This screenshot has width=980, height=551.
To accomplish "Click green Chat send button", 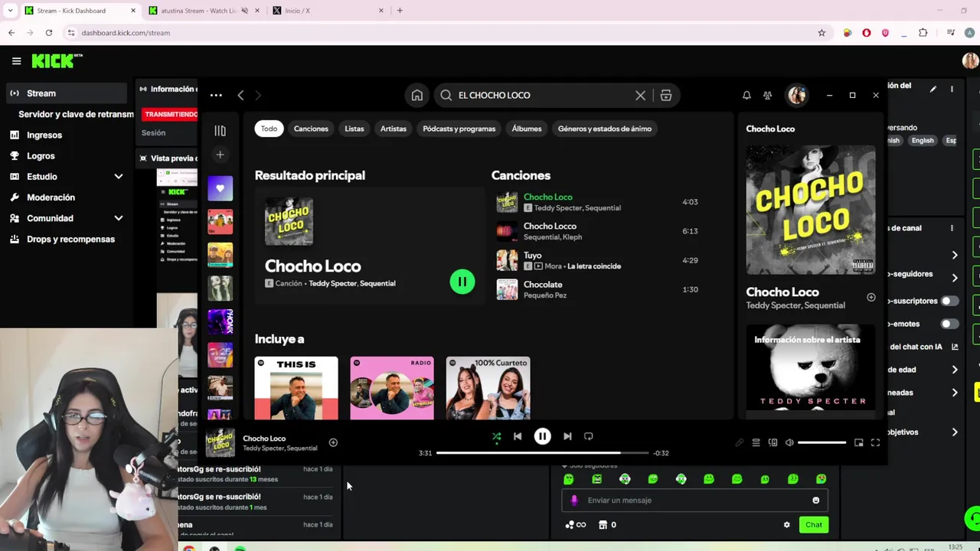I will pyautogui.click(x=813, y=525).
